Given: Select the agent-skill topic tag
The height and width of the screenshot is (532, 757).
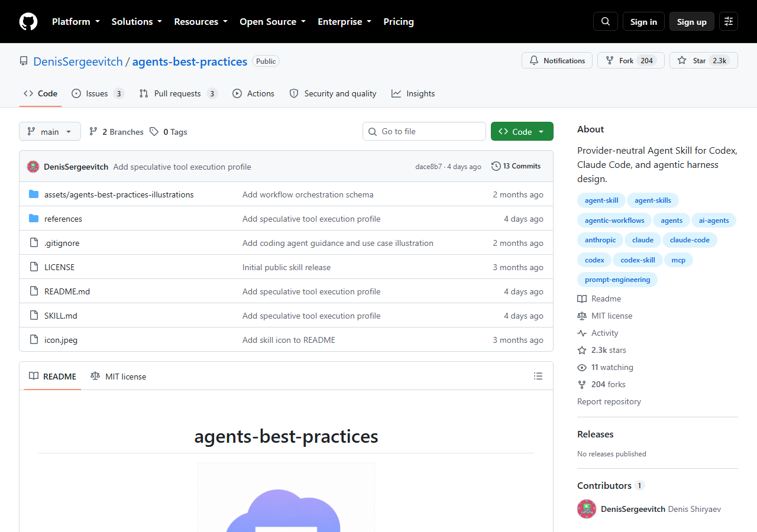Looking at the screenshot, I should [x=601, y=200].
